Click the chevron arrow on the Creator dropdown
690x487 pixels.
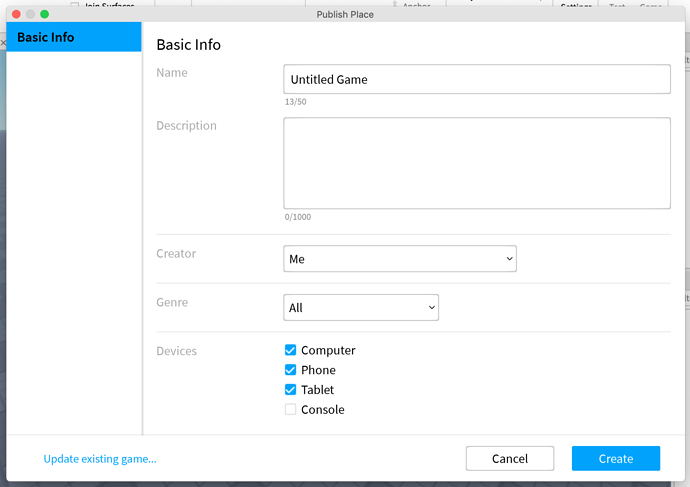pyautogui.click(x=509, y=259)
